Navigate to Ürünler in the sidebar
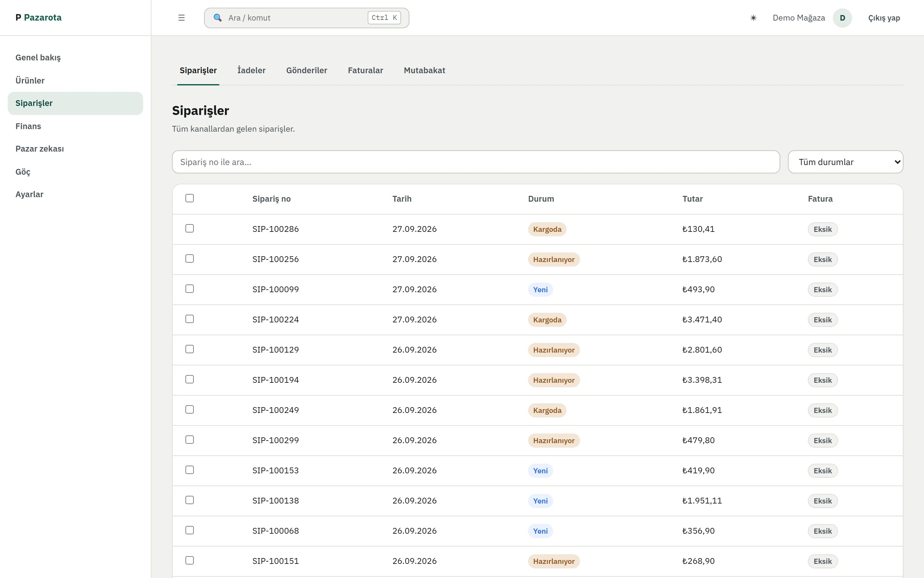 pos(75,81)
